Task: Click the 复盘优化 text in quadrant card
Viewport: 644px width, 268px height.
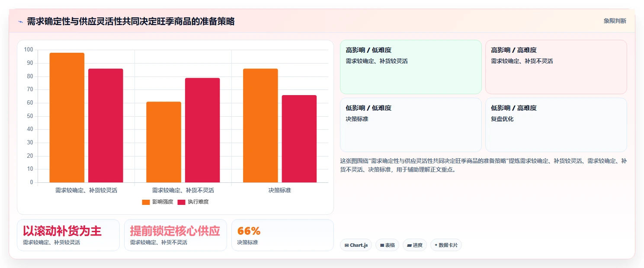Action: point(502,119)
